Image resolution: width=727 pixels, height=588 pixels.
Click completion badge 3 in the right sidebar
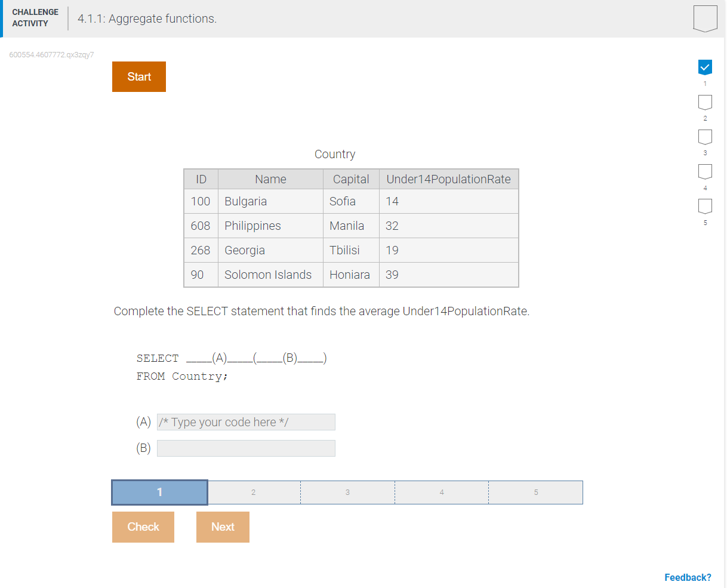click(x=705, y=136)
